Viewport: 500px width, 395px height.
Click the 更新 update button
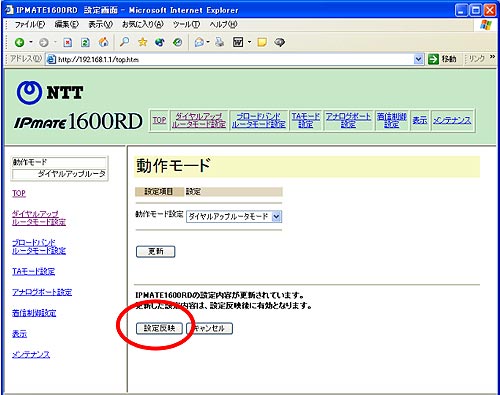point(155,251)
